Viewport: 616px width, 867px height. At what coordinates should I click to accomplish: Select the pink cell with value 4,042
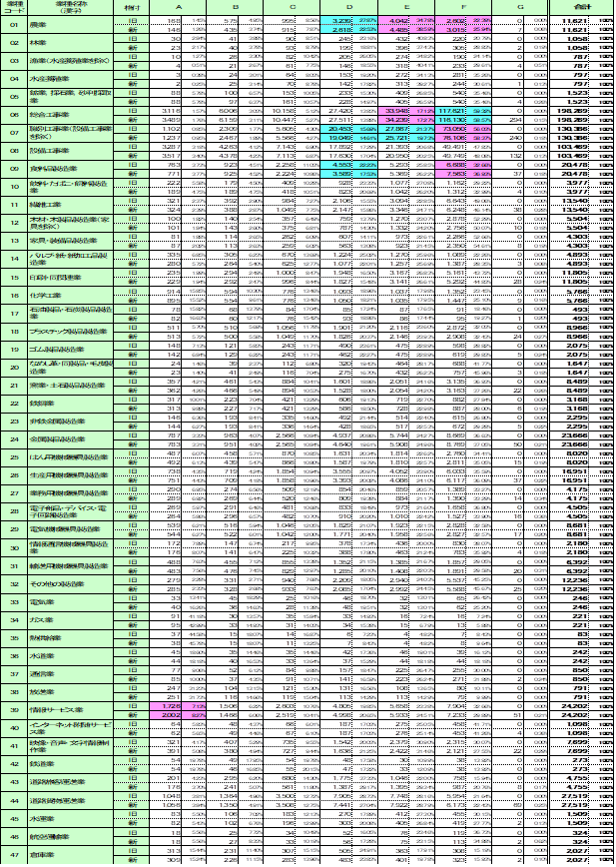click(x=395, y=20)
